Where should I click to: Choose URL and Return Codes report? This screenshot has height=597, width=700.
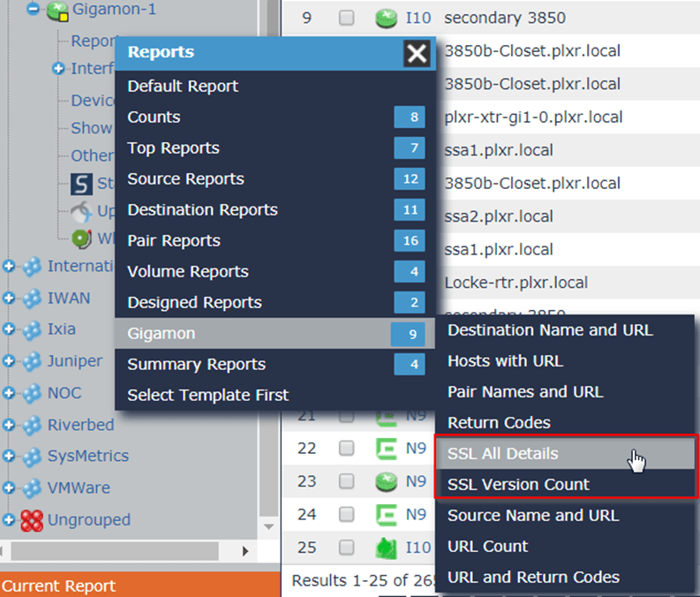coord(565,577)
